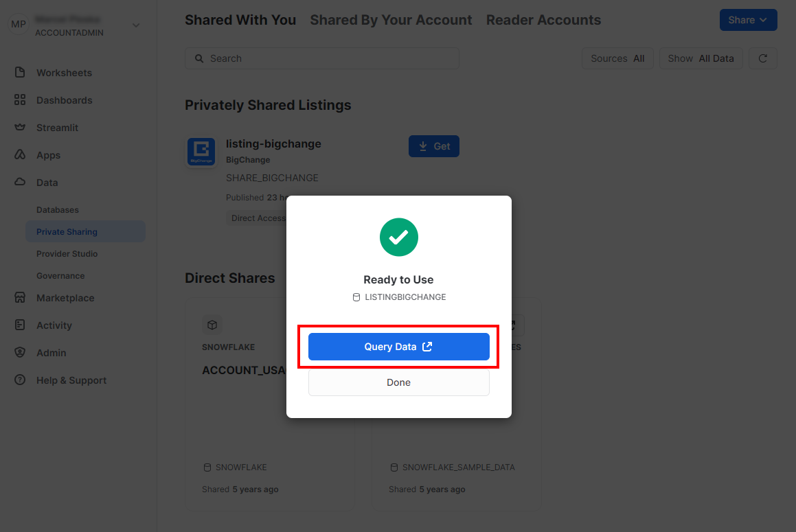Open the Share dropdown button
The height and width of the screenshot is (532, 796).
point(748,20)
